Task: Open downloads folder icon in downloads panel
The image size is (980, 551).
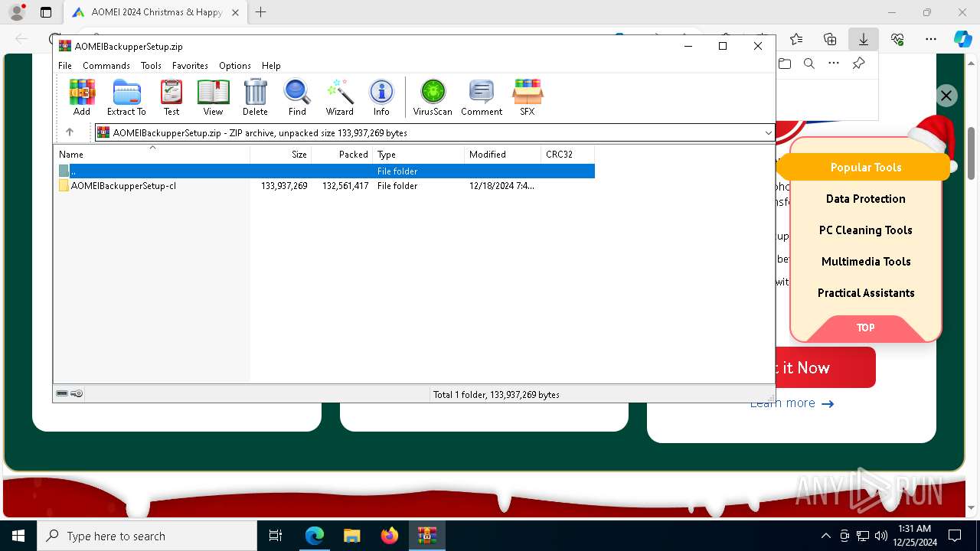Action: pos(785,64)
